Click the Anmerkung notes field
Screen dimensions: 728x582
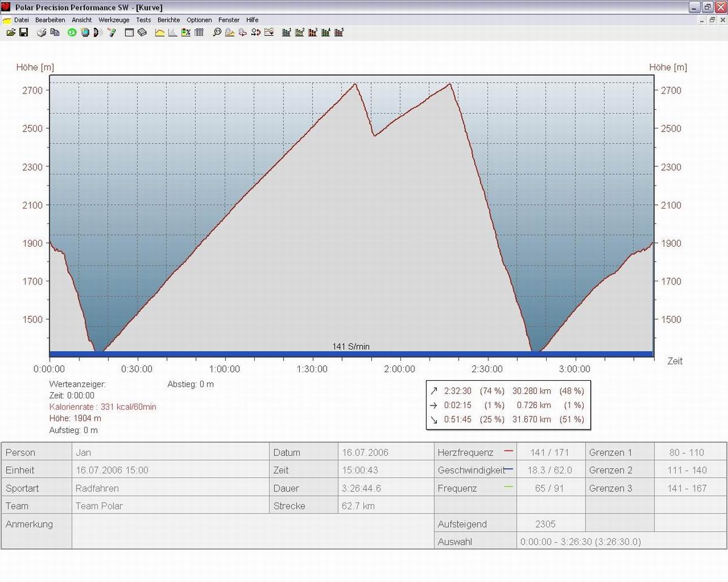point(252,532)
